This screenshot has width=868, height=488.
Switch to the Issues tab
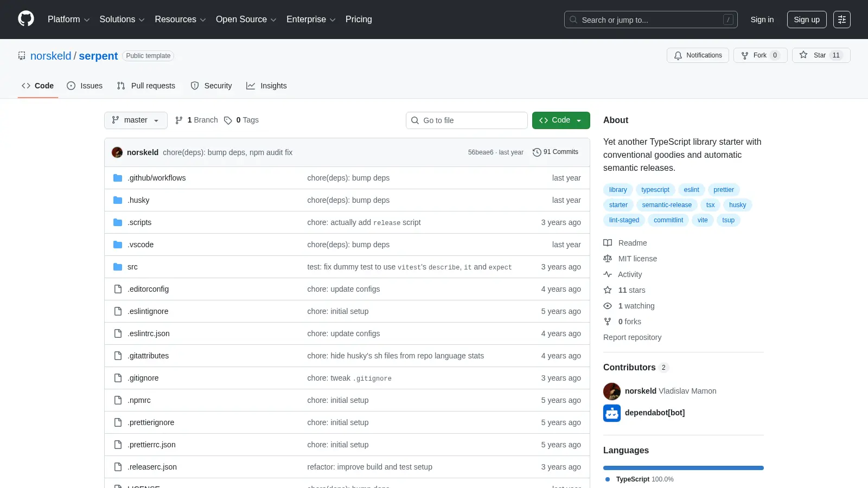[x=85, y=86]
